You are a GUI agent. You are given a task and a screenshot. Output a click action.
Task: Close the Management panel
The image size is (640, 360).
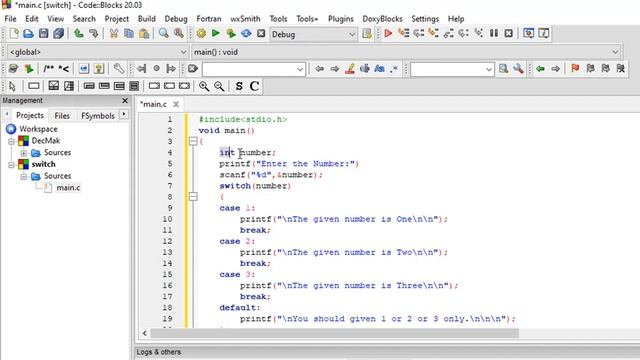pos(125,100)
